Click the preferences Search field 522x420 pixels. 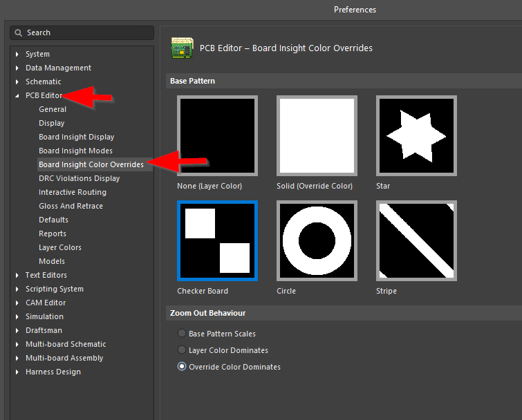(x=86, y=32)
